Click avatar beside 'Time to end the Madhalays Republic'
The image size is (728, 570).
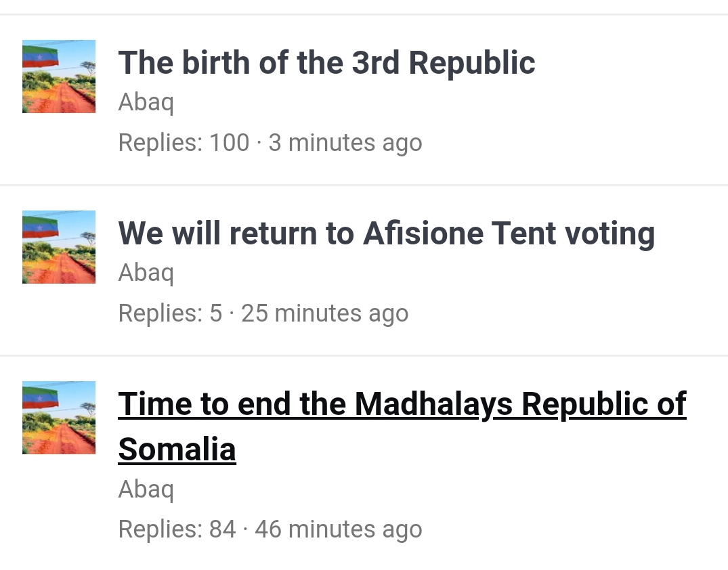pyautogui.click(x=59, y=418)
